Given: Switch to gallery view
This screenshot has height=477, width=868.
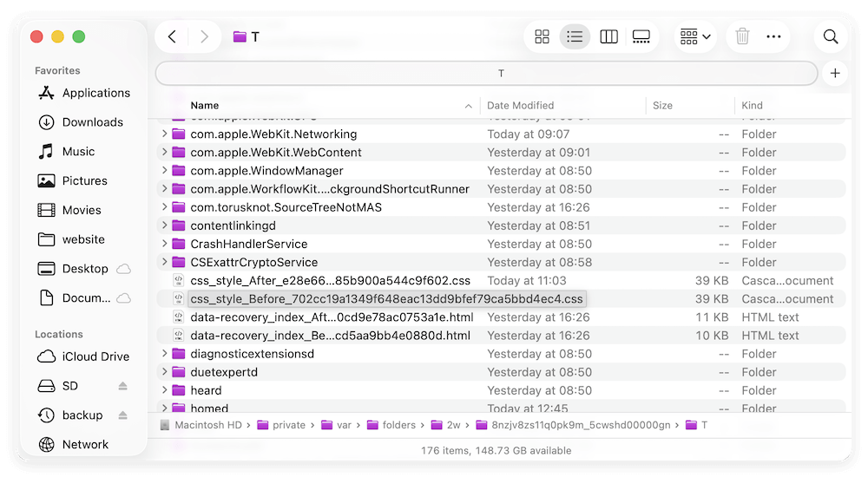Looking at the screenshot, I should (641, 37).
